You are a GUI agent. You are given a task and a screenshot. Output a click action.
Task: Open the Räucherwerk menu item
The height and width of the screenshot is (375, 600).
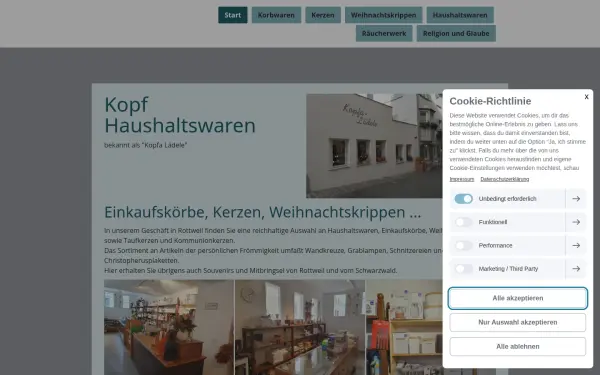(x=384, y=33)
